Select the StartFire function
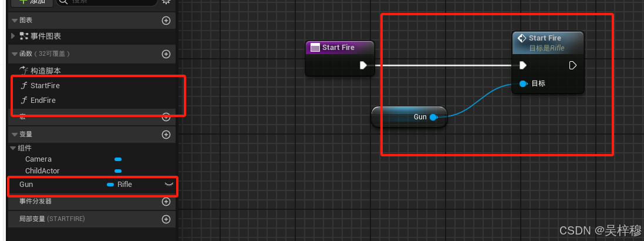This screenshot has height=241, width=644. point(45,86)
